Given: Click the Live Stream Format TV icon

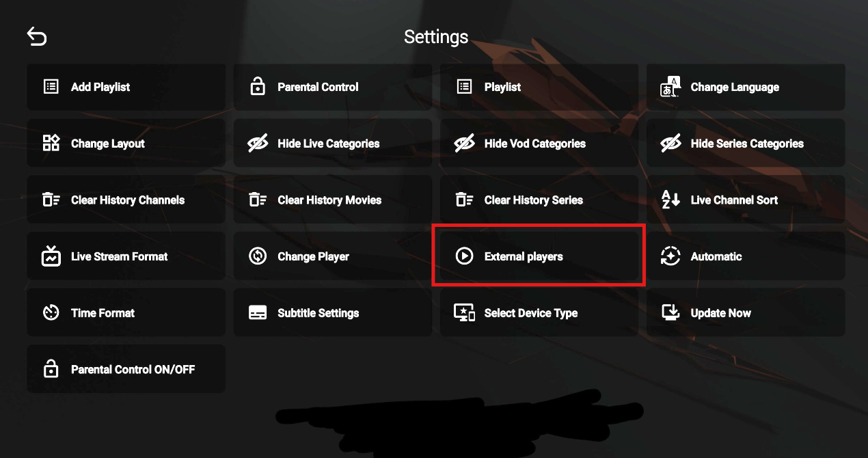Looking at the screenshot, I should [51, 256].
